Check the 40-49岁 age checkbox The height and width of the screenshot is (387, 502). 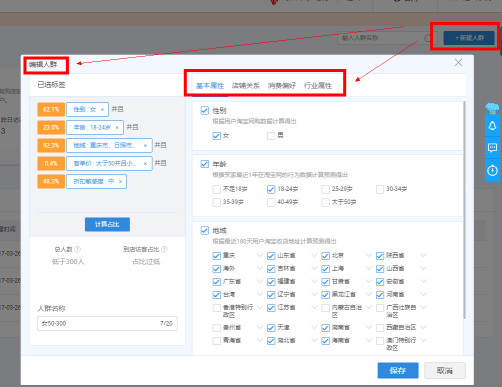[271, 202]
